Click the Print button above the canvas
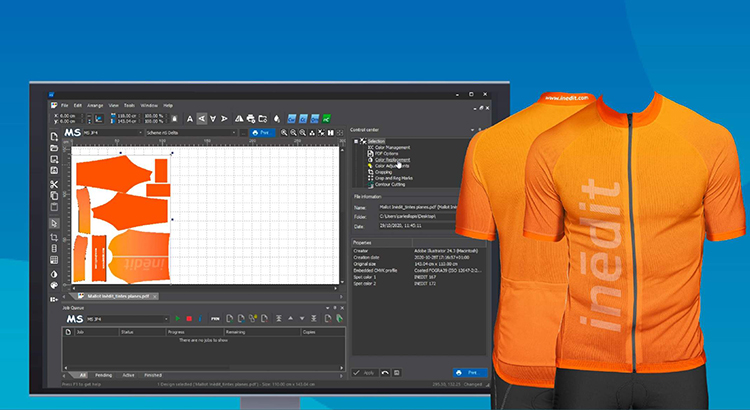 point(261,132)
